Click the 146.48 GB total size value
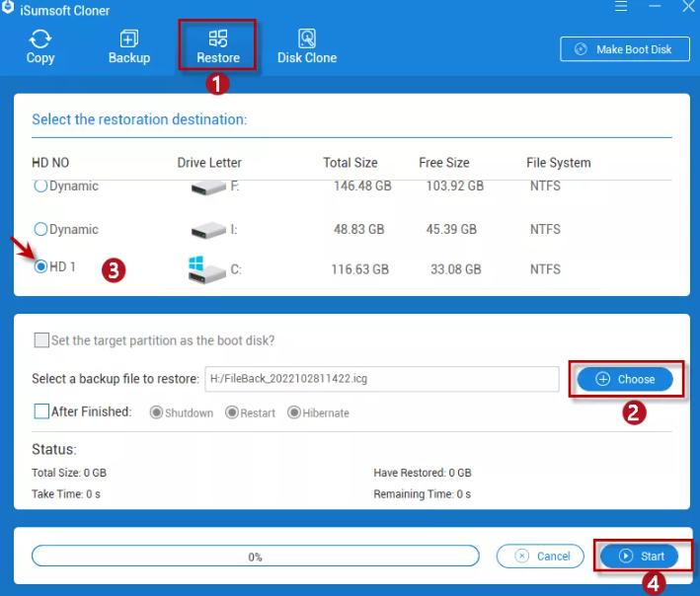 (362, 186)
